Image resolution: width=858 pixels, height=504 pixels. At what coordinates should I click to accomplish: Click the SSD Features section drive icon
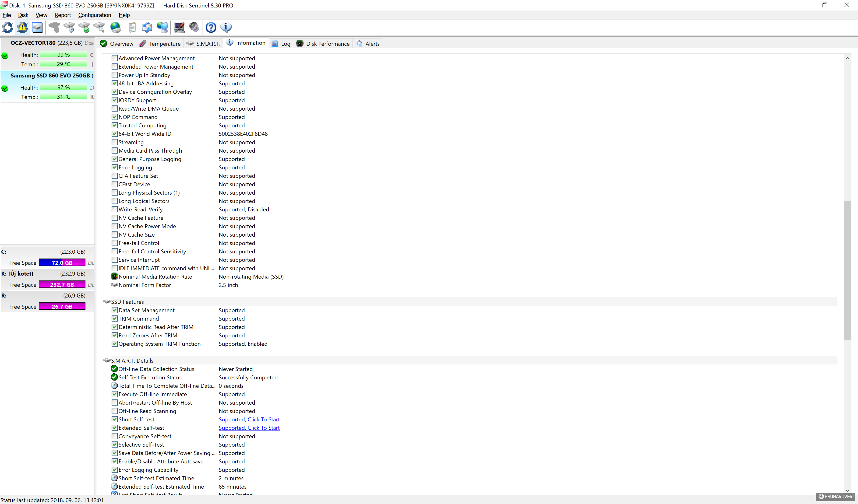tap(107, 301)
